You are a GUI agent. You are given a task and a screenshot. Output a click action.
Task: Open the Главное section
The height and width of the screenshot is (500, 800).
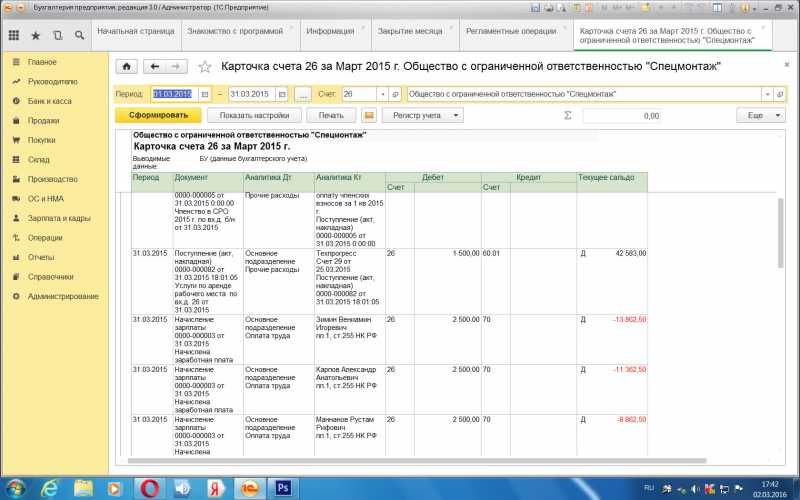tap(42, 62)
